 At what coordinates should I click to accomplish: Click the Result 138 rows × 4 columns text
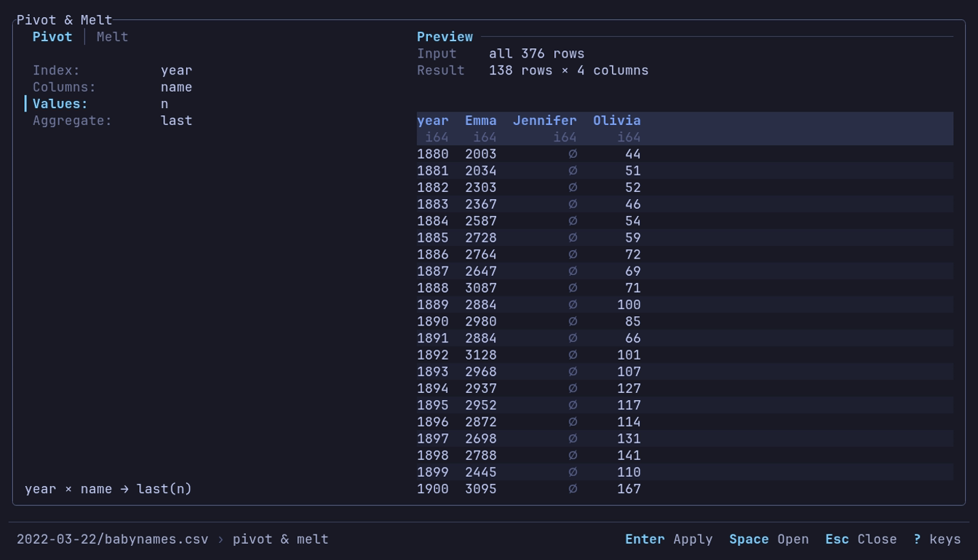[x=532, y=70]
